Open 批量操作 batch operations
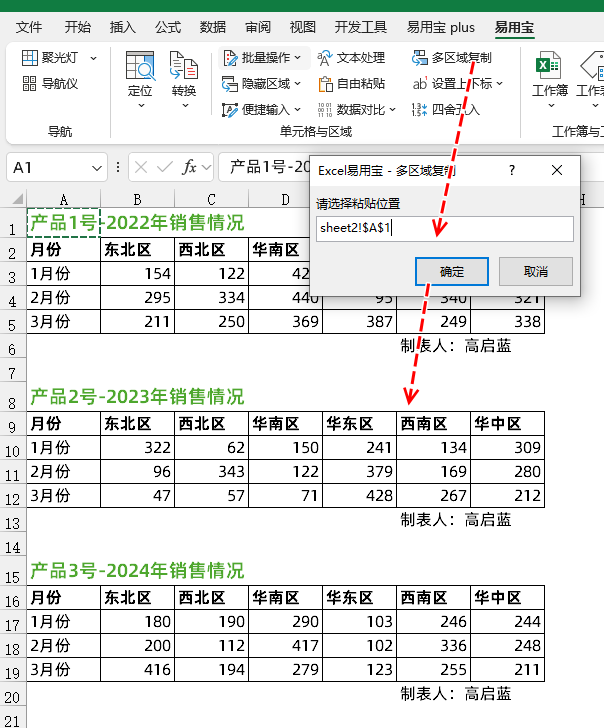Viewport: 604px width, 728px height. click(263, 58)
